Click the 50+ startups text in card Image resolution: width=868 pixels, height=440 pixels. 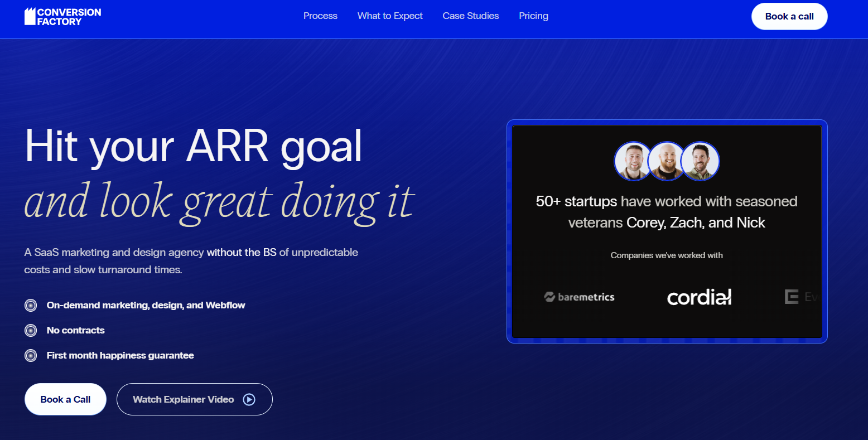[x=576, y=201]
